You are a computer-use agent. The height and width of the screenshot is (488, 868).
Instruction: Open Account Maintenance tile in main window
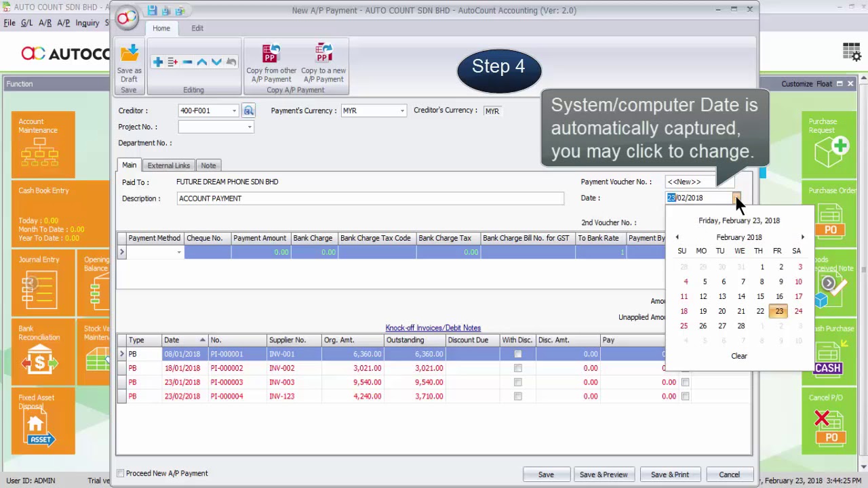(x=43, y=144)
